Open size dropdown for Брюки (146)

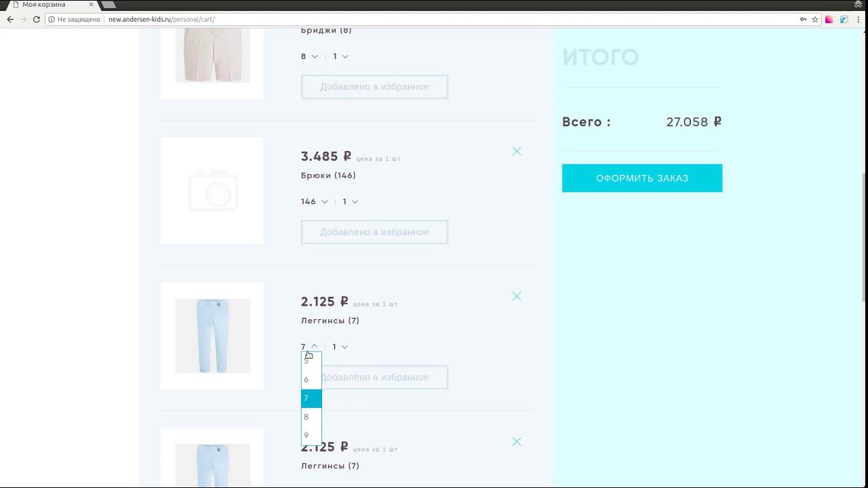click(x=314, y=201)
